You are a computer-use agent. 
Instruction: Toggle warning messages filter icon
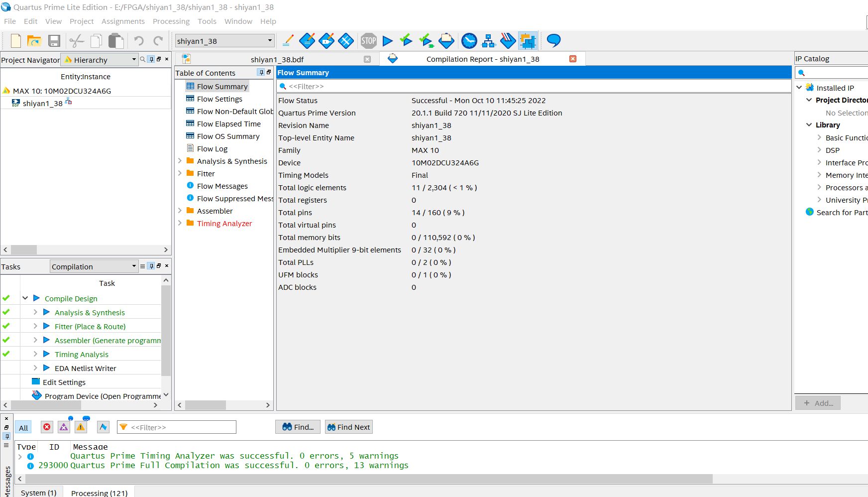81,427
